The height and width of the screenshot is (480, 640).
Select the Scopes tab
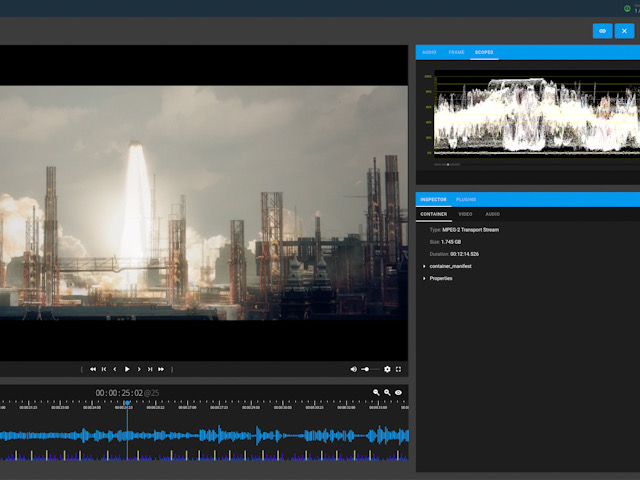[x=484, y=52]
